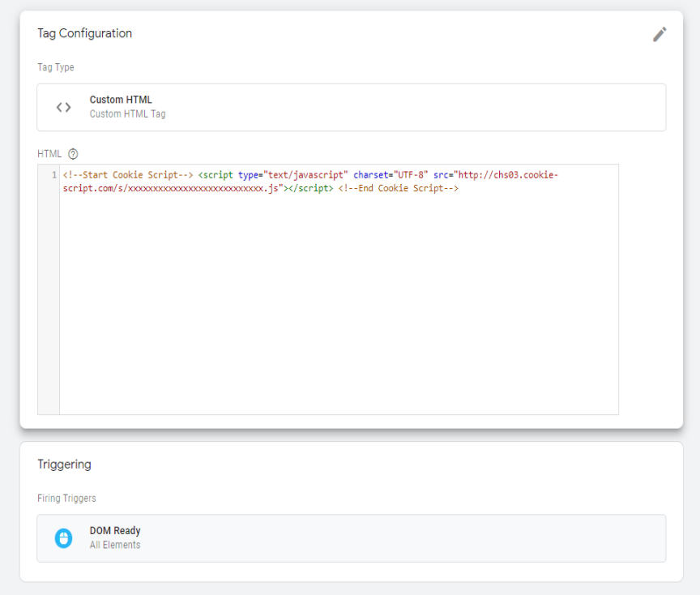700x595 pixels.
Task: Open the DOM Ready firing trigger
Action: pyautogui.click(x=352, y=538)
